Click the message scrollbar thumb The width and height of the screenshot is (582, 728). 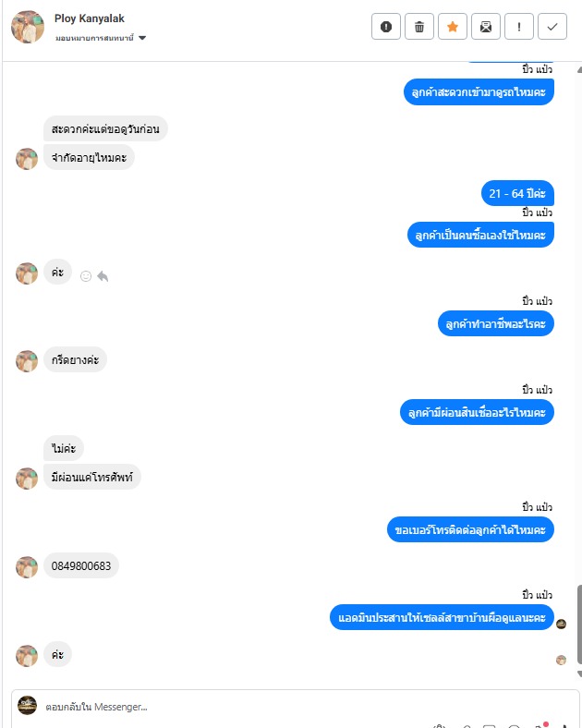579,625
